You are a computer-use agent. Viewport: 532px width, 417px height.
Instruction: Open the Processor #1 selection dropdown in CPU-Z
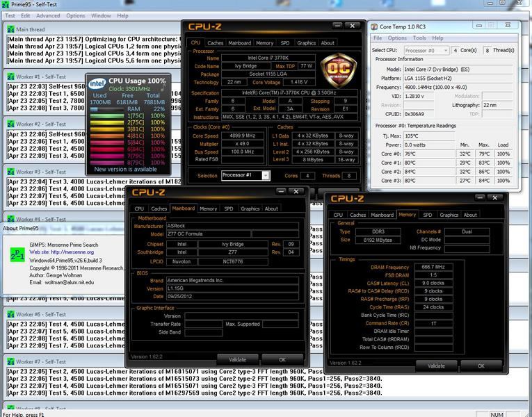[245, 175]
